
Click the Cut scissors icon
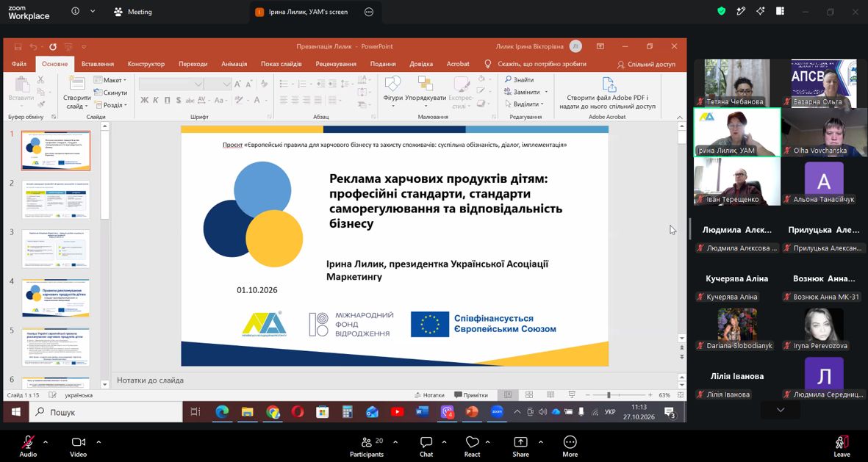pos(41,79)
